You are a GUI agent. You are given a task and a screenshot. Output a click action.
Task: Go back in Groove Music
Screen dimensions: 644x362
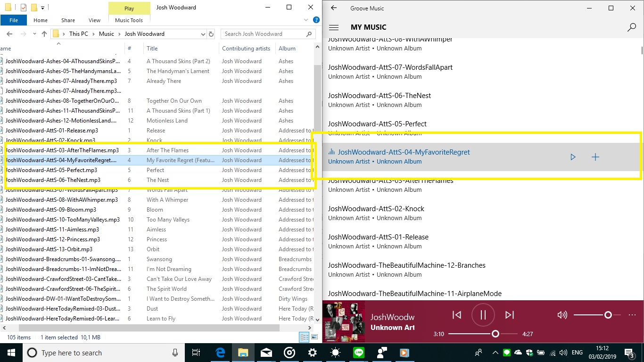coord(334,8)
